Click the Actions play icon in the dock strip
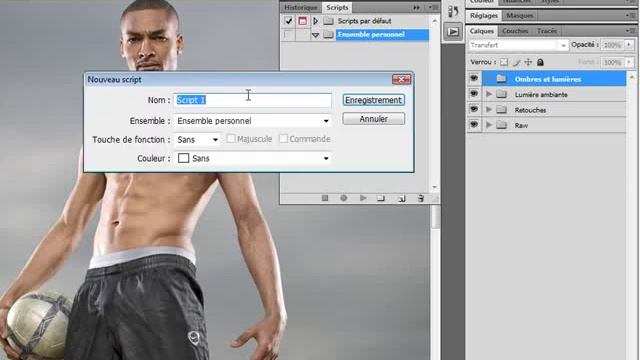The width and height of the screenshot is (640, 360). (453, 31)
